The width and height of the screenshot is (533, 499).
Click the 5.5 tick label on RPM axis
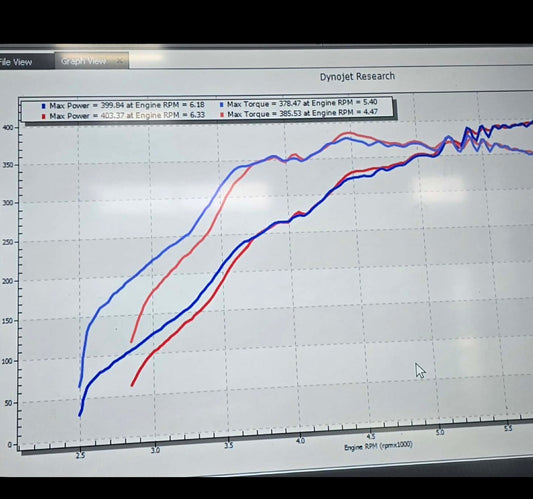pyautogui.click(x=508, y=428)
